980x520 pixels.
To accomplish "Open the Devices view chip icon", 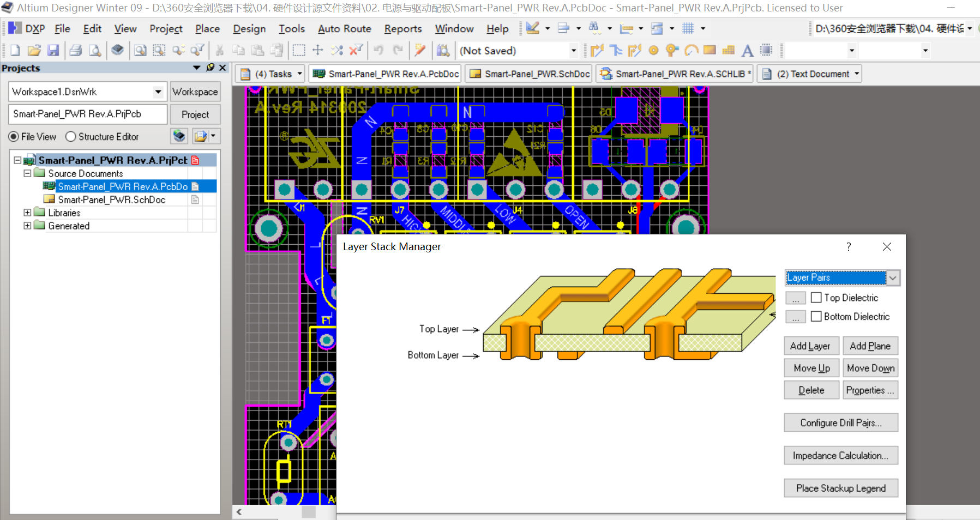I will pyautogui.click(x=117, y=51).
